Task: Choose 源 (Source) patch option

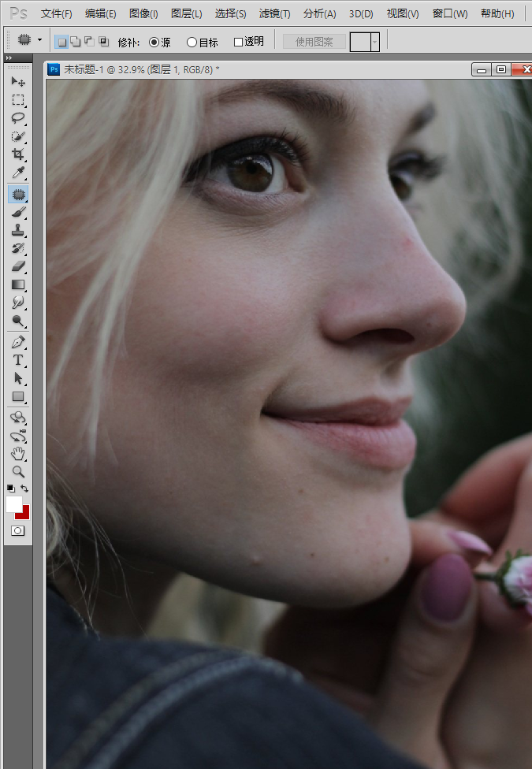Action: (159, 43)
